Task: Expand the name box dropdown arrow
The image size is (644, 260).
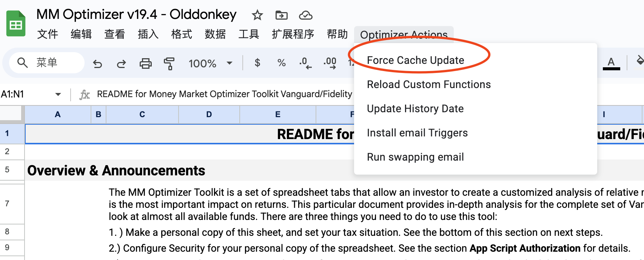Action: (58, 94)
